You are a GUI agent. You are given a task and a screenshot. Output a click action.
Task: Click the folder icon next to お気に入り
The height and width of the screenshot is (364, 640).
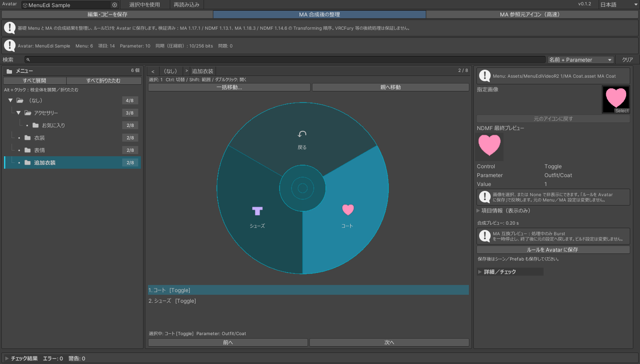(x=36, y=125)
